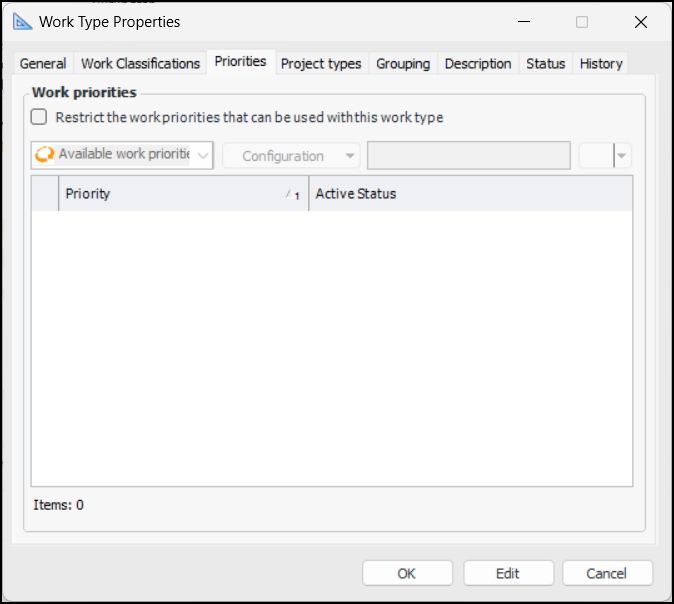The height and width of the screenshot is (604, 674).
Task: Switch to the General tab
Action: click(43, 64)
